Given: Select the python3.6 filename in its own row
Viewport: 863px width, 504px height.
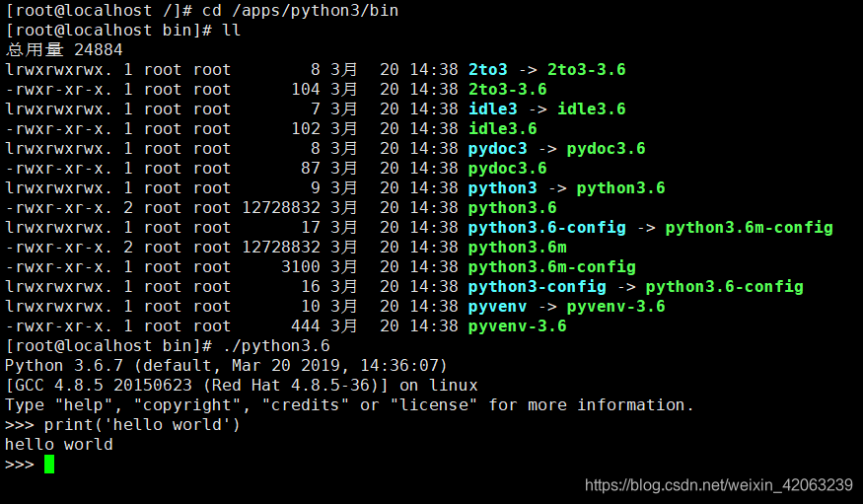Looking at the screenshot, I should pos(513,208).
